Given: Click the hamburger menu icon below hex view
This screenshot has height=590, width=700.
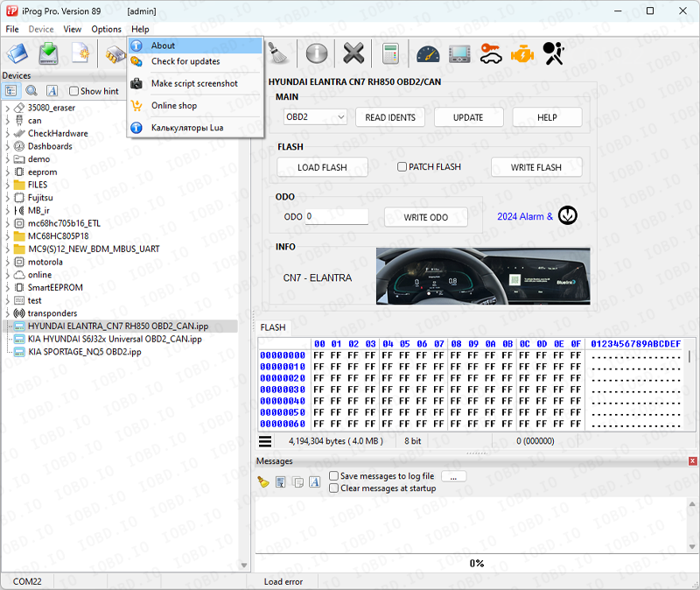Looking at the screenshot, I should 265,441.
